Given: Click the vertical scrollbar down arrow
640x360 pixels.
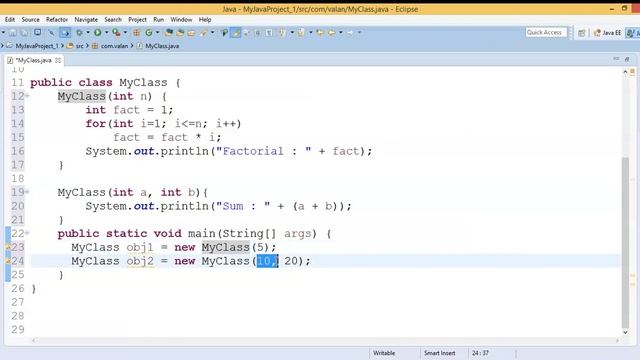Looking at the screenshot, I should [x=625, y=332].
